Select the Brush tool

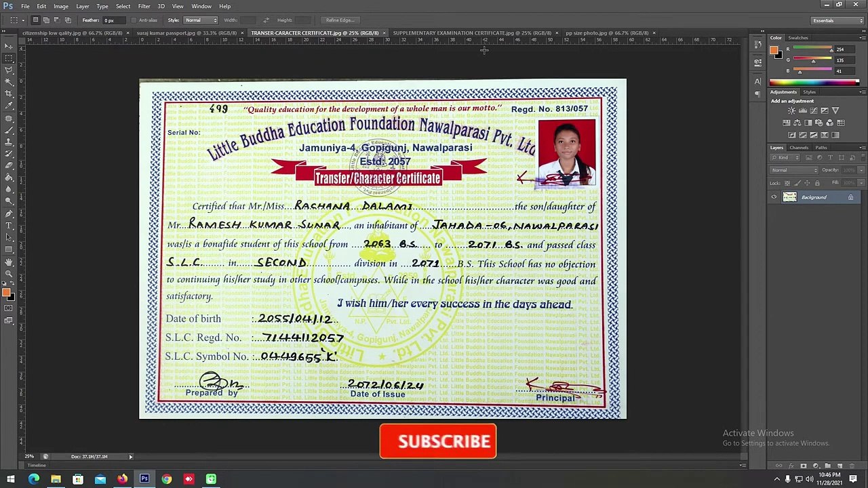[9, 129]
